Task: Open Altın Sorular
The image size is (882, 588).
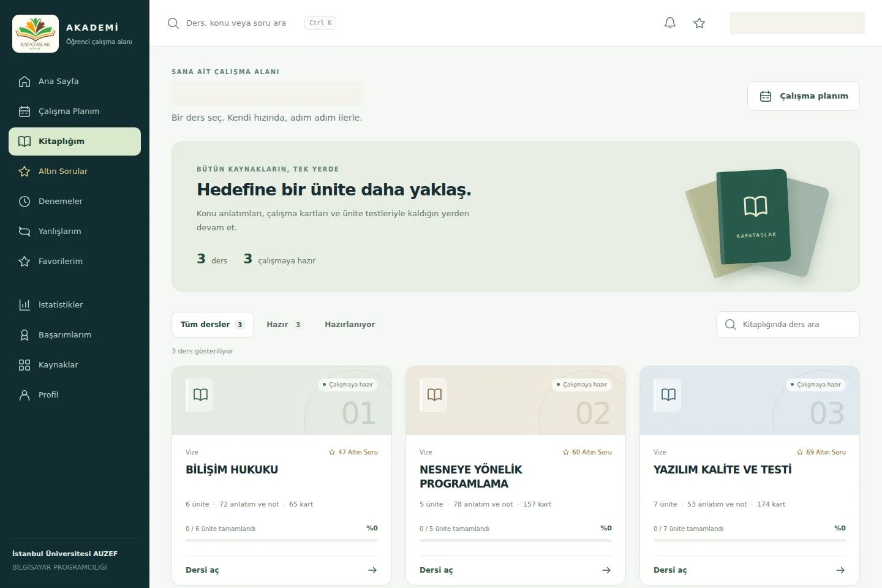Action: pyautogui.click(x=75, y=171)
